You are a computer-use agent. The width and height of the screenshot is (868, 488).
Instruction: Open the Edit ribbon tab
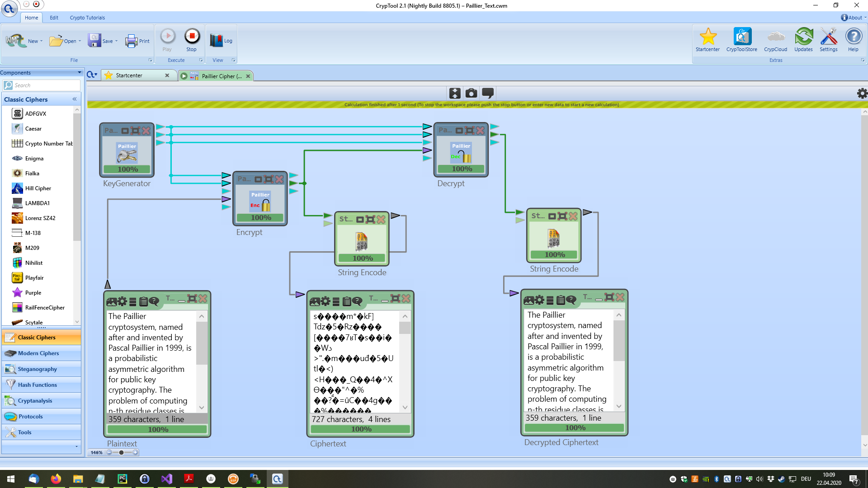tap(54, 18)
